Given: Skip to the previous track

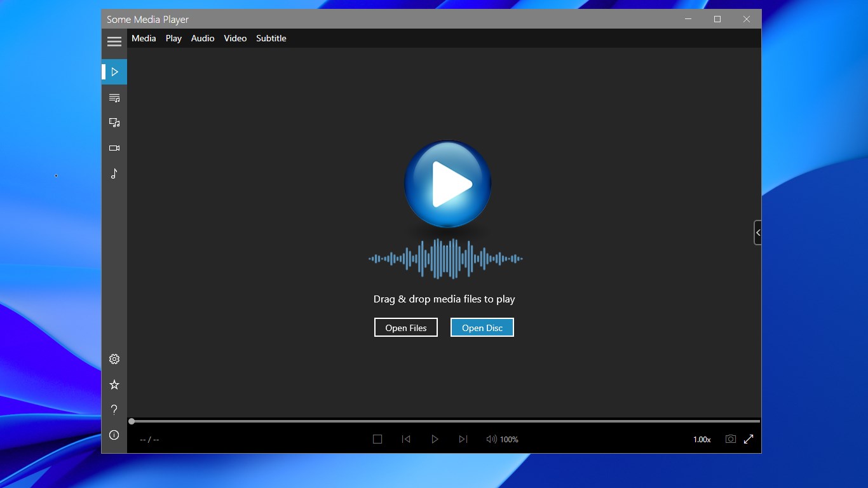Looking at the screenshot, I should coord(406,439).
